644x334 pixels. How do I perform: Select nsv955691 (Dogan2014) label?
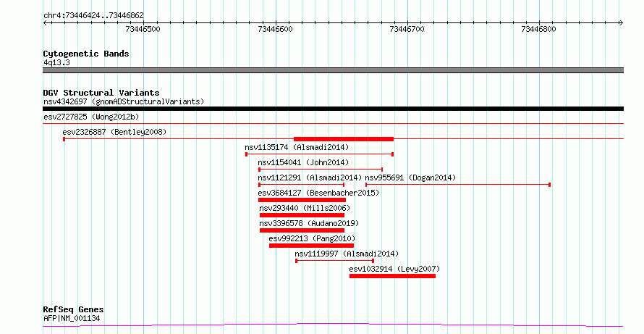(411, 178)
